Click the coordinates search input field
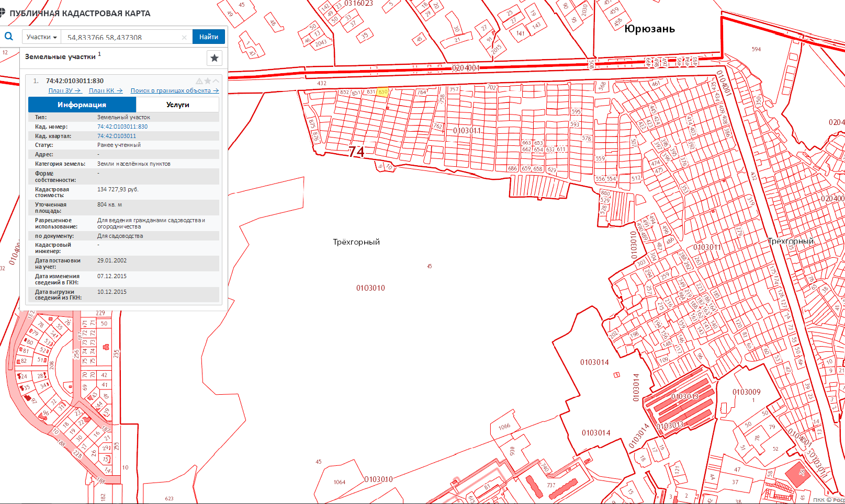845x504 pixels. (x=120, y=37)
